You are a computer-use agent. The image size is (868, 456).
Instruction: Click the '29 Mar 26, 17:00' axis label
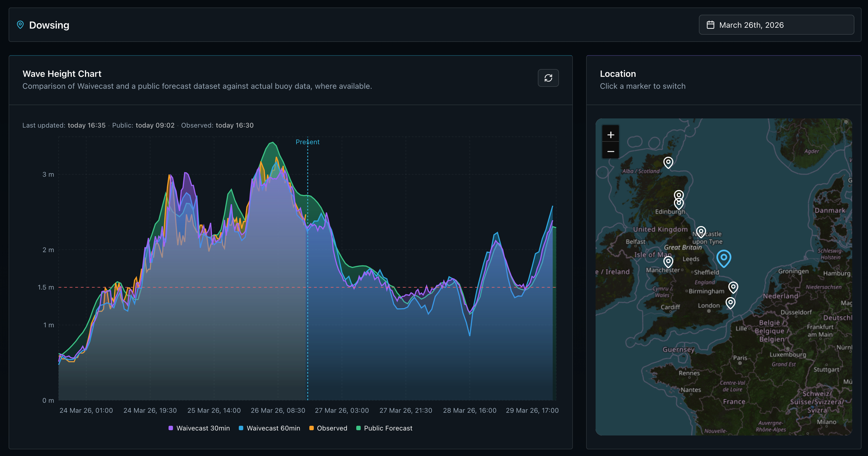click(532, 411)
